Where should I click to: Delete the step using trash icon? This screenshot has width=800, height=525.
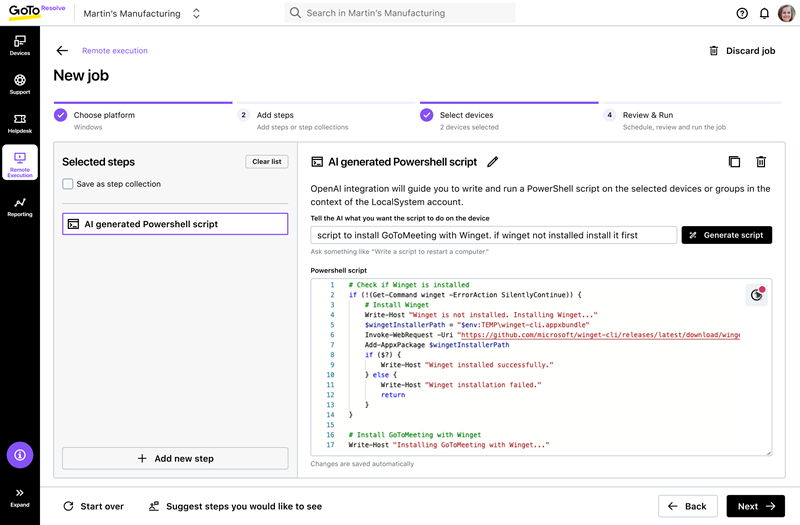pyautogui.click(x=761, y=162)
